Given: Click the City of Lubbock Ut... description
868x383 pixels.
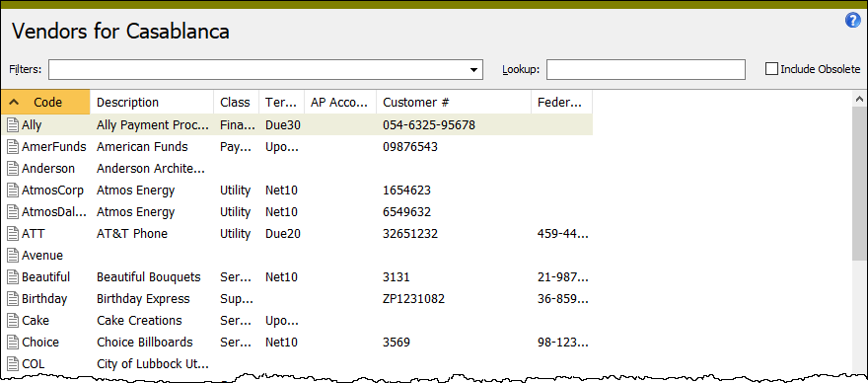Looking at the screenshot, I should (x=153, y=363).
